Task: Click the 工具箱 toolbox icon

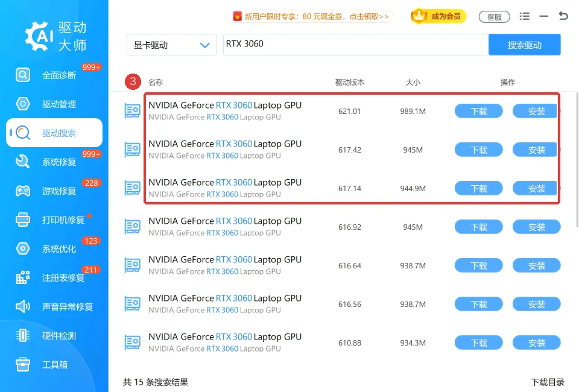Action: pos(23,364)
